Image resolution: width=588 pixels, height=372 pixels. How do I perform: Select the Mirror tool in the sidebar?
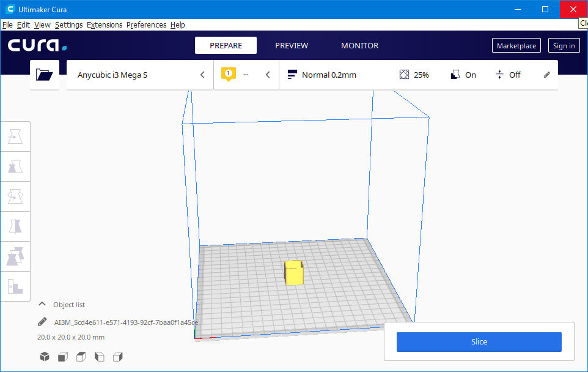15,226
